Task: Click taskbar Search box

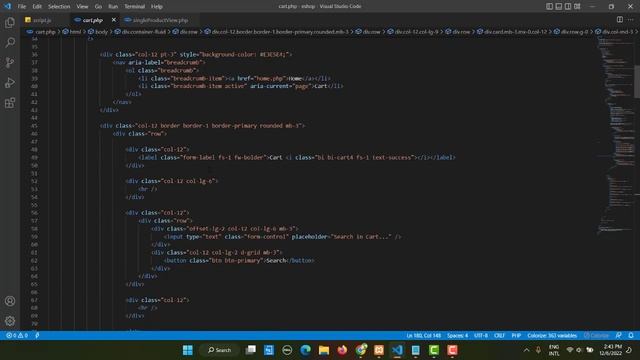Action: (x=220, y=350)
